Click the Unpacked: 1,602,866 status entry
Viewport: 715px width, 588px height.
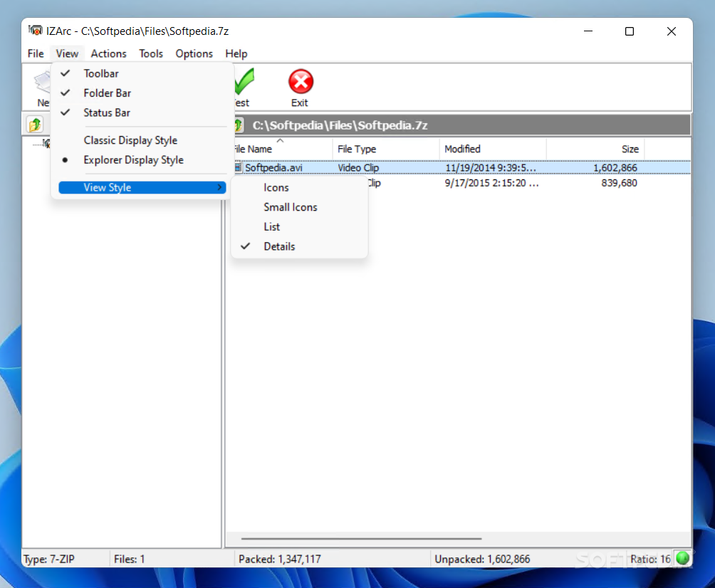tap(482, 559)
